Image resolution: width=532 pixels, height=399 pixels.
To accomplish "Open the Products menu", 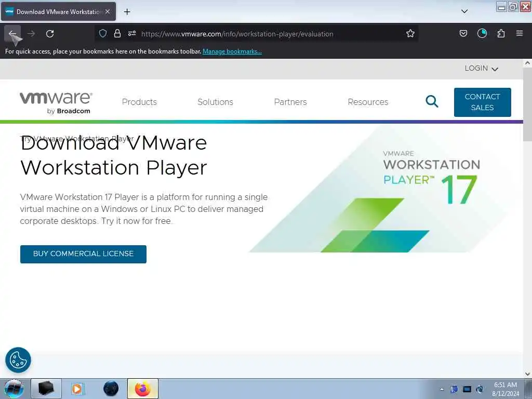I will pyautogui.click(x=139, y=102).
